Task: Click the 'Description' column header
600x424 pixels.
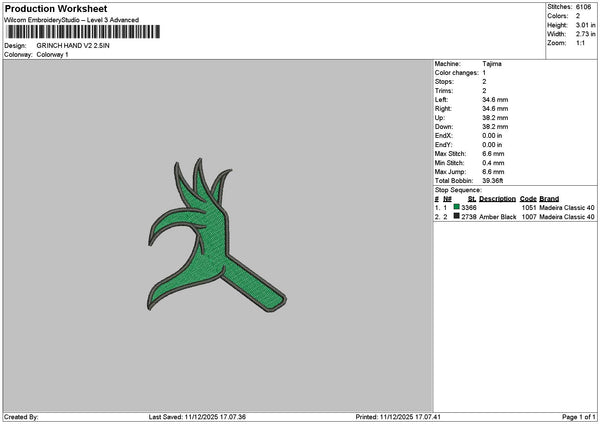Action: (497, 199)
